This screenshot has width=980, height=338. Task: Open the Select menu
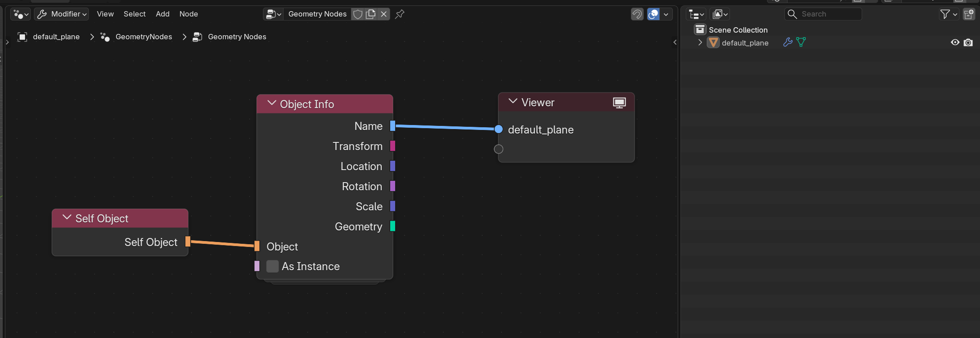click(135, 14)
